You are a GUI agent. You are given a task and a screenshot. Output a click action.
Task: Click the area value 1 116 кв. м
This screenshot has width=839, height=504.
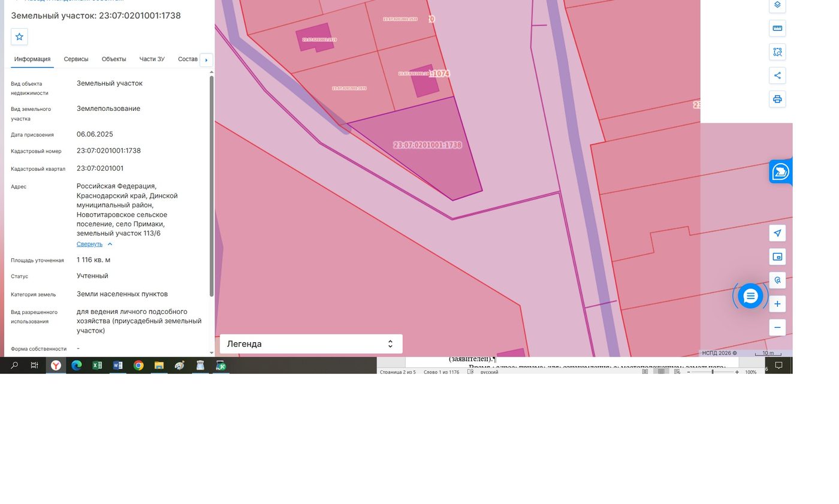click(93, 260)
